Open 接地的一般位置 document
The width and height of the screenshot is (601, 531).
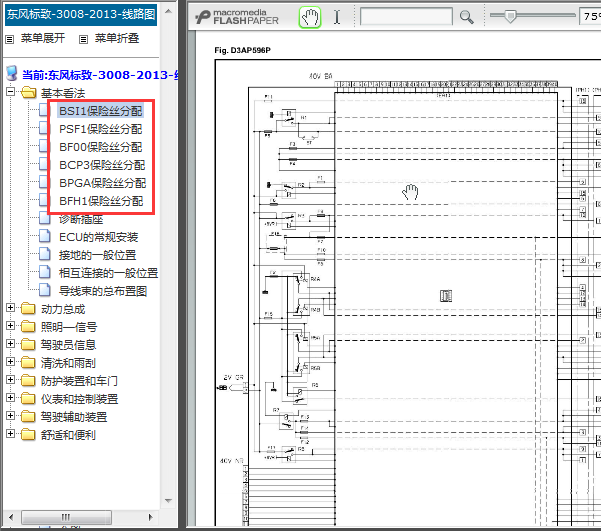97,255
